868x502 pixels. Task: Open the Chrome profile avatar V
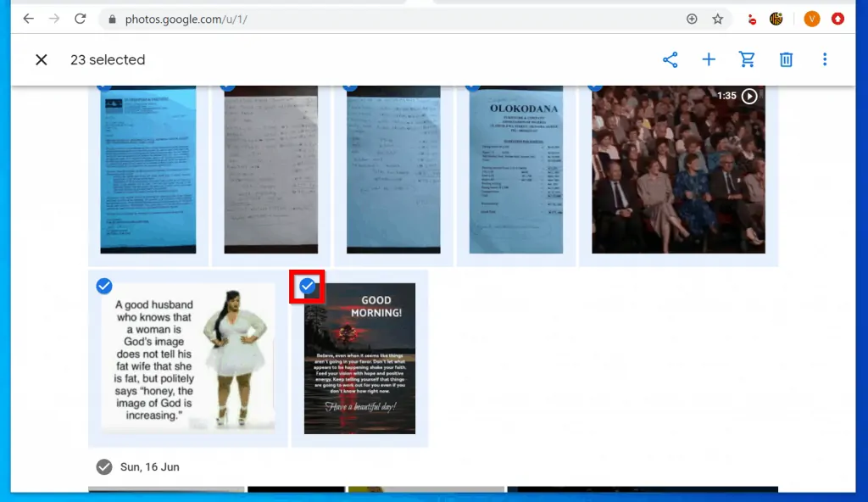point(811,19)
